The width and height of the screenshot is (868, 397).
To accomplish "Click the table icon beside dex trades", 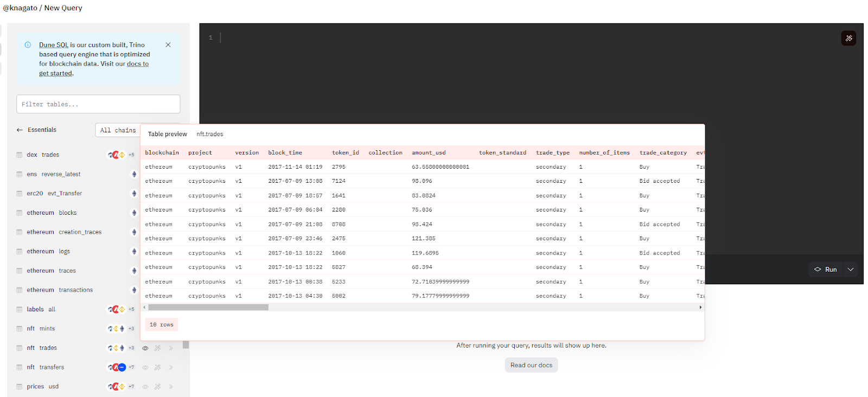I will [x=20, y=155].
